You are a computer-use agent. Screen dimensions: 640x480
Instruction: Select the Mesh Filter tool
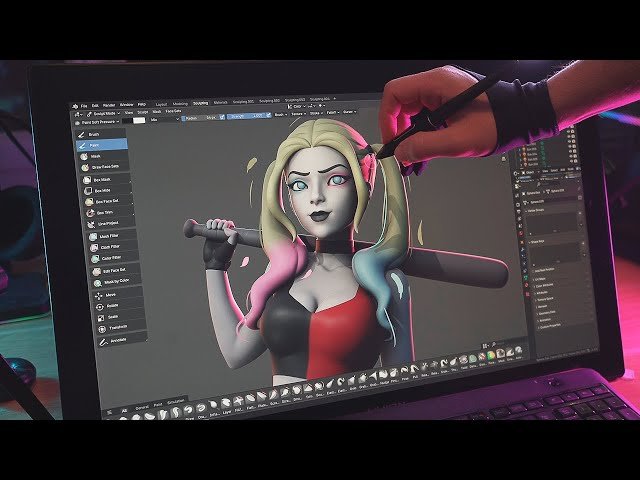(112, 236)
